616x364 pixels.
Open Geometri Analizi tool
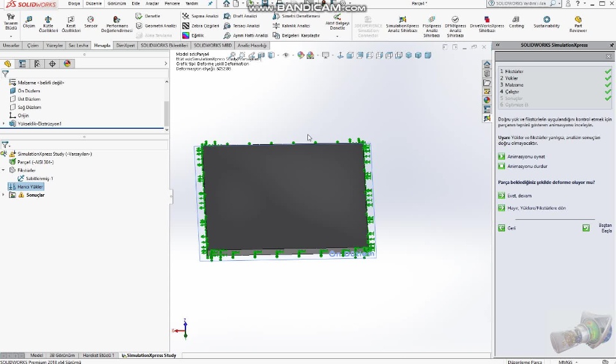[156, 26]
